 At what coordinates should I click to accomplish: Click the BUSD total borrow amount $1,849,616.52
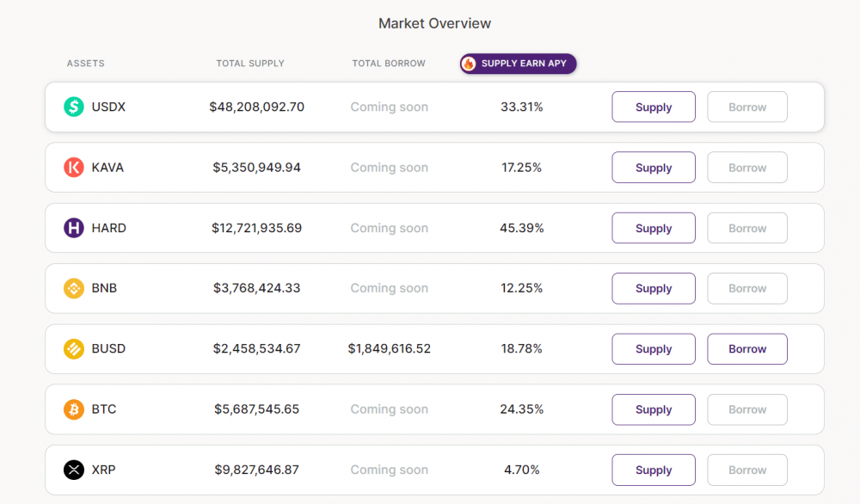coord(390,349)
